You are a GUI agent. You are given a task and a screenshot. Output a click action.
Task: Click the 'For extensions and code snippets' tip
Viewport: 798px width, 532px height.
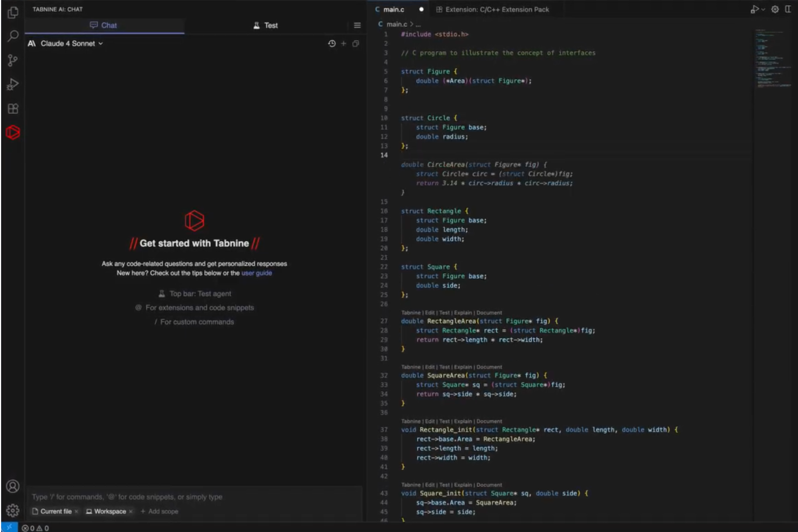pyautogui.click(x=195, y=308)
